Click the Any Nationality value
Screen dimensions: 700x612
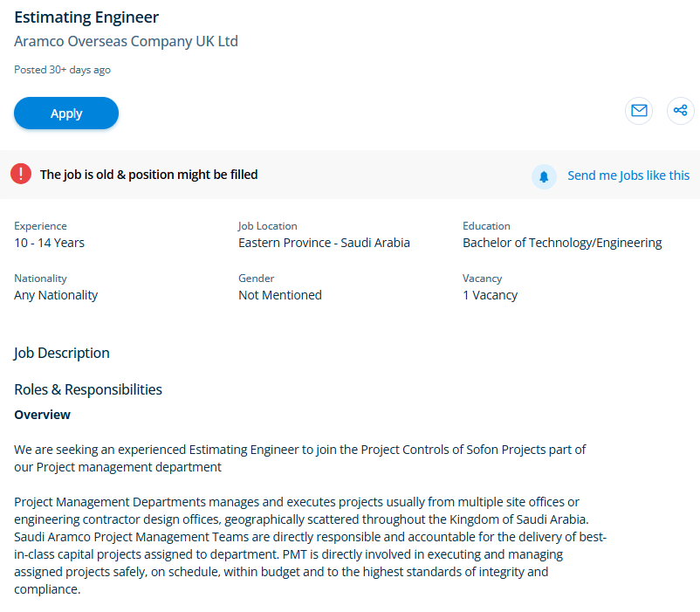pos(56,295)
